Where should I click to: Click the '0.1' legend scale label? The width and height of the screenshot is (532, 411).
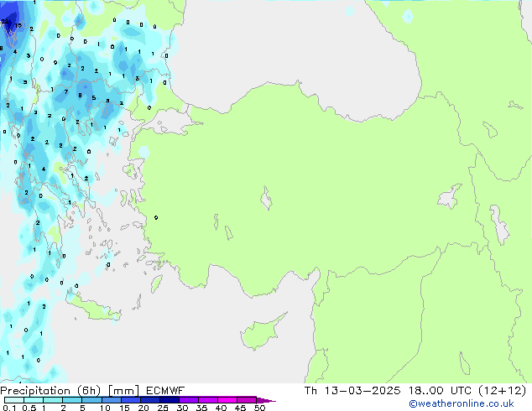pyautogui.click(x=9, y=408)
